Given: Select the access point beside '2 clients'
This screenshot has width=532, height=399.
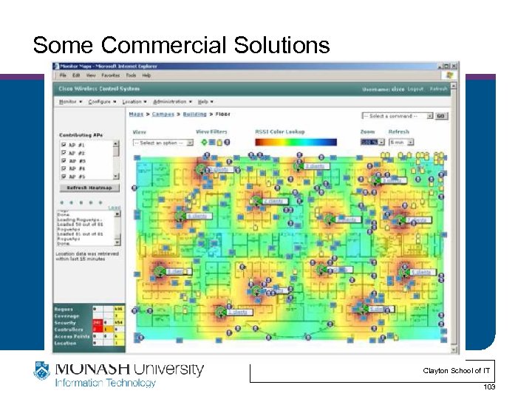Looking at the screenshot, I should [256, 201].
